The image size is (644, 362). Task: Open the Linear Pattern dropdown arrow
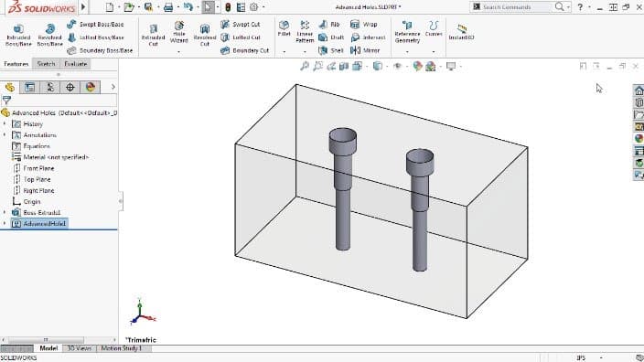(x=305, y=52)
